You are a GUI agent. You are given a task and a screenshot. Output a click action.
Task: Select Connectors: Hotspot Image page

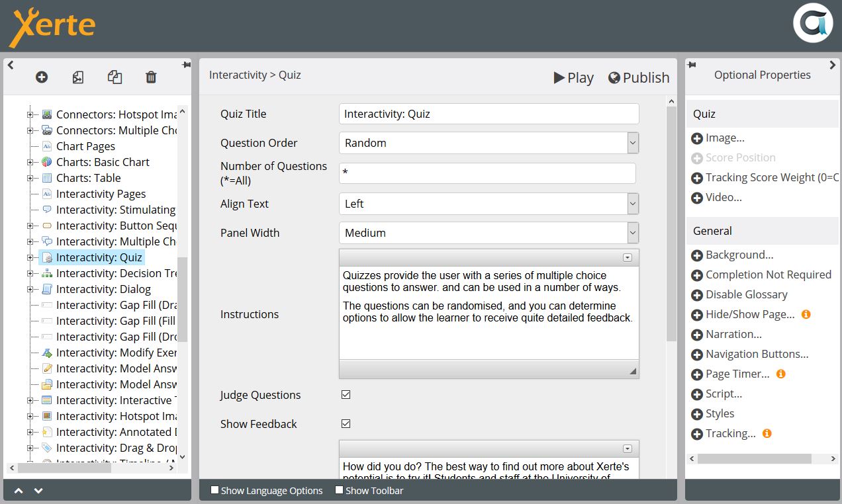116,114
